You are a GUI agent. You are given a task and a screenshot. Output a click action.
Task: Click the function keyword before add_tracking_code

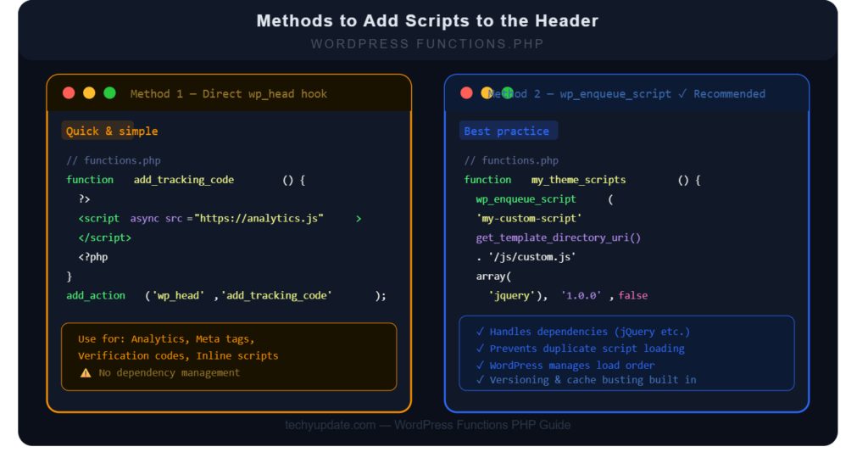coord(90,180)
